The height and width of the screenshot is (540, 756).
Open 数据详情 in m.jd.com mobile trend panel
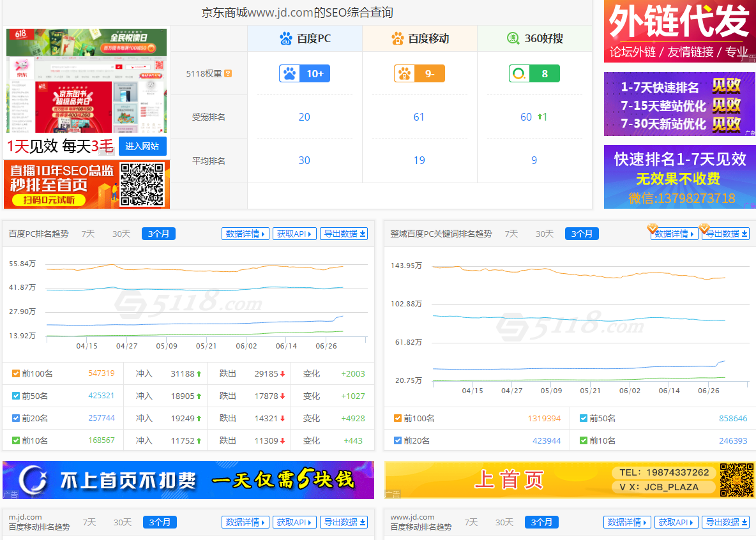(245, 522)
